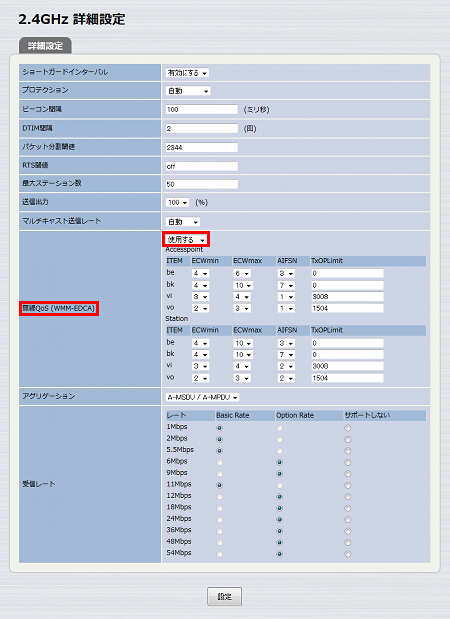Select Basic Rate radio for 6Mbps
Image resolution: width=450 pixels, height=619 pixels.
219,462
